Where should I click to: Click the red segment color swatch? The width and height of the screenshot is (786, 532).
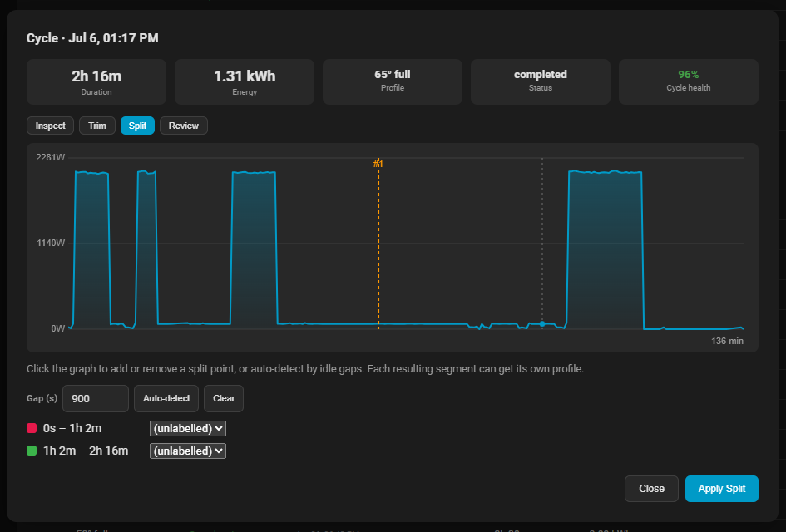click(32, 428)
